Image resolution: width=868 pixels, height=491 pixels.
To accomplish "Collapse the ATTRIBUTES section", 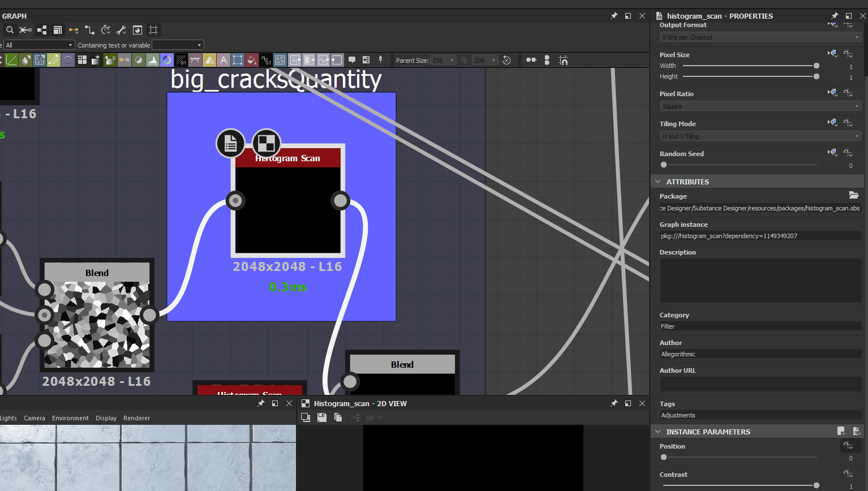I will click(x=658, y=182).
